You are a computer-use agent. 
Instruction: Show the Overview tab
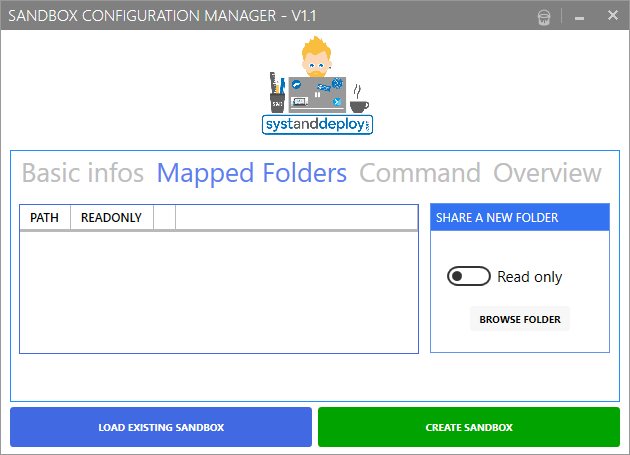(x=547, y=173)
